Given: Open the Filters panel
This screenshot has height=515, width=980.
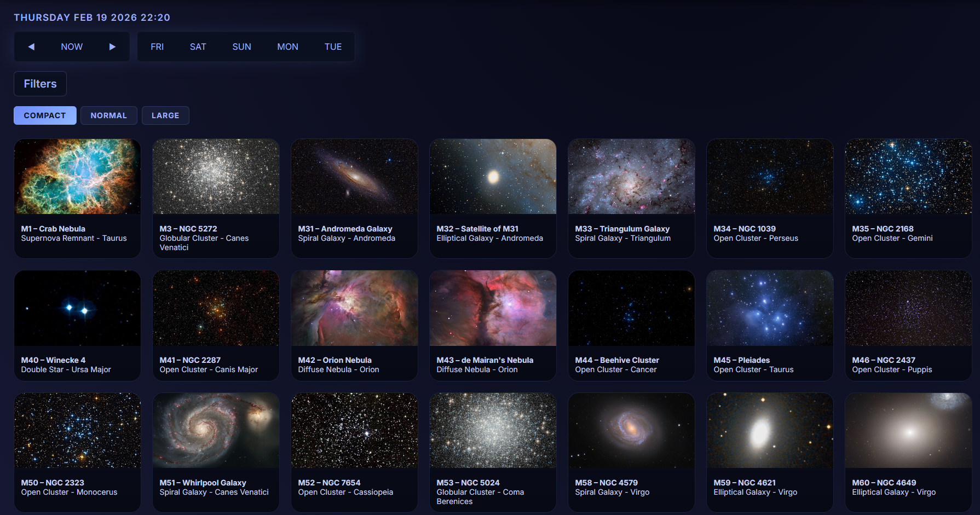Looking at the screenshot, I should pyautogui.click(x=40, y=84).
